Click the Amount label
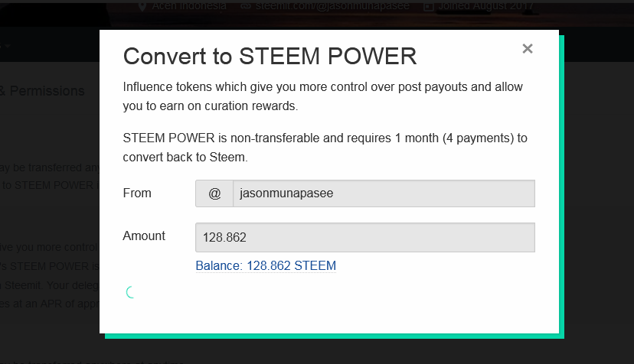Screen dimensions: 634x364 [144, 236]
